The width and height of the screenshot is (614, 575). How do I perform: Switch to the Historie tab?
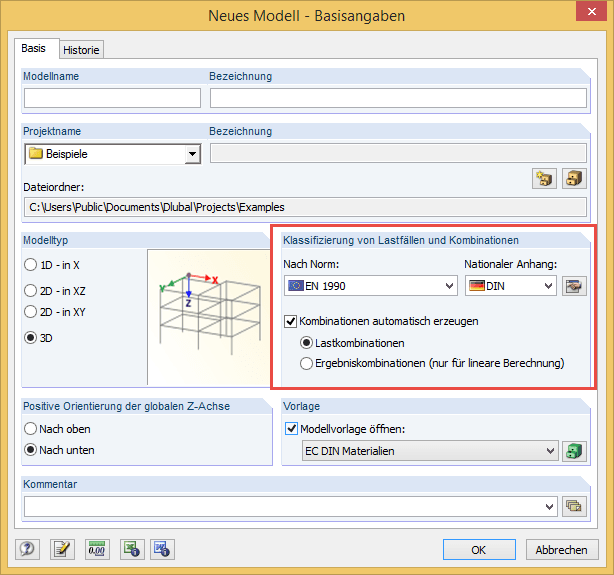point(81,50)
